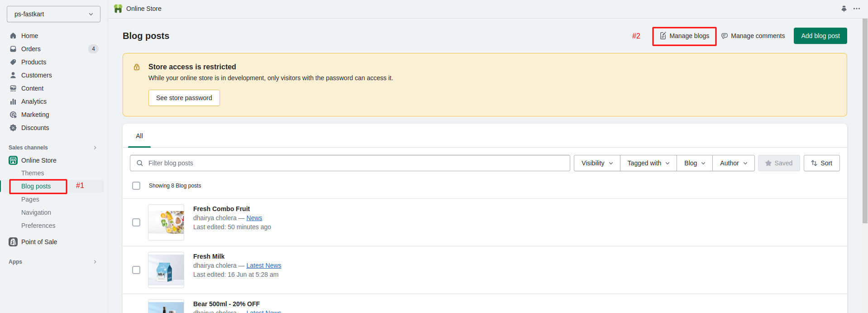
Task: Pin the Online Store app
Action: pos(844,9)
